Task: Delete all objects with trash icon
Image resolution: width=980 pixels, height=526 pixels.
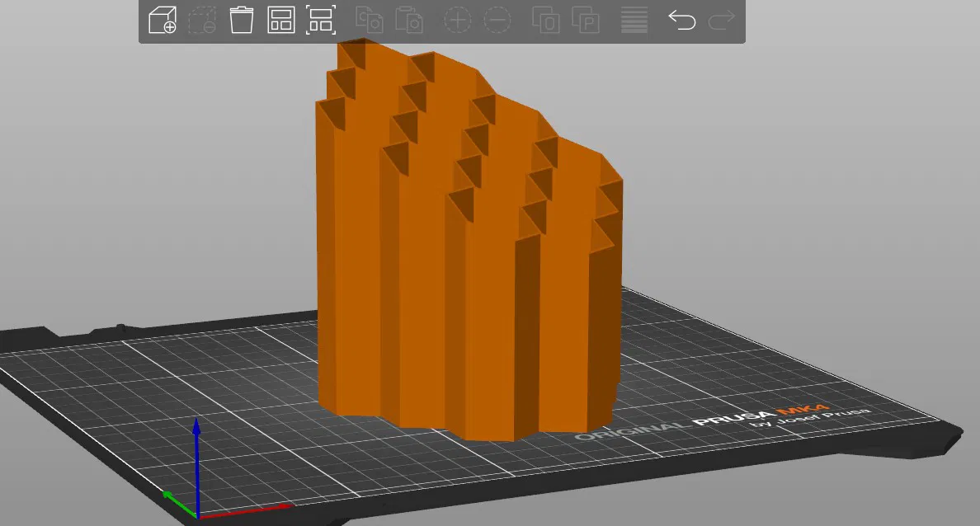Action: click(x=241, y=20)
